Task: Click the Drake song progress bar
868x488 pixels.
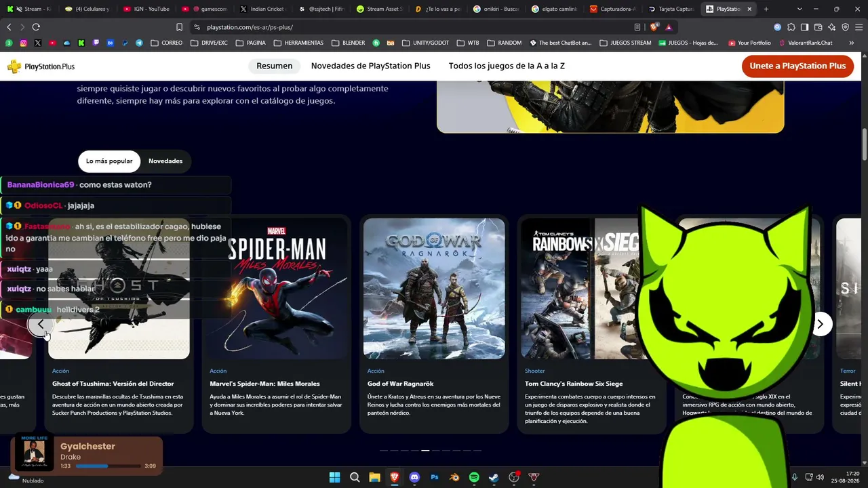Action: 107,466
